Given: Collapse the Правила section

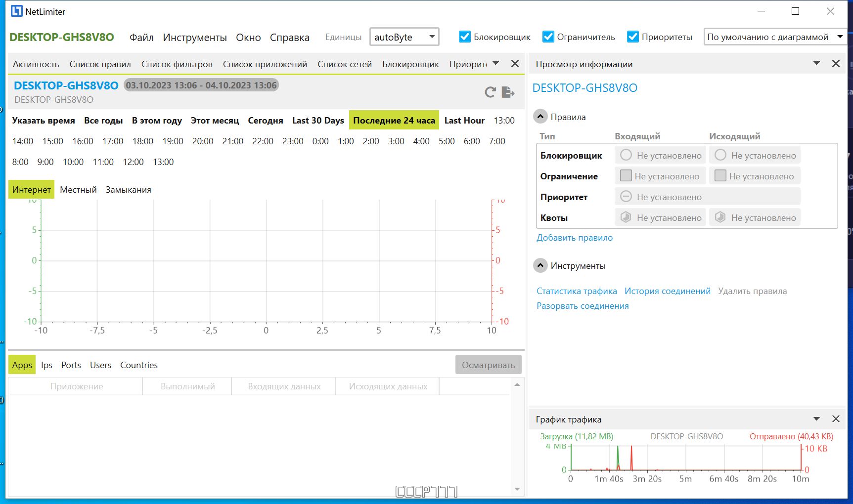Looking at the screenshot, I should (x=540, y=117).
